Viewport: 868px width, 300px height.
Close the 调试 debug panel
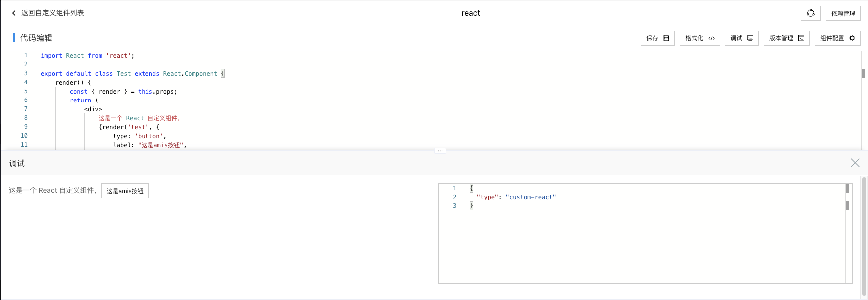pos(855,163)
